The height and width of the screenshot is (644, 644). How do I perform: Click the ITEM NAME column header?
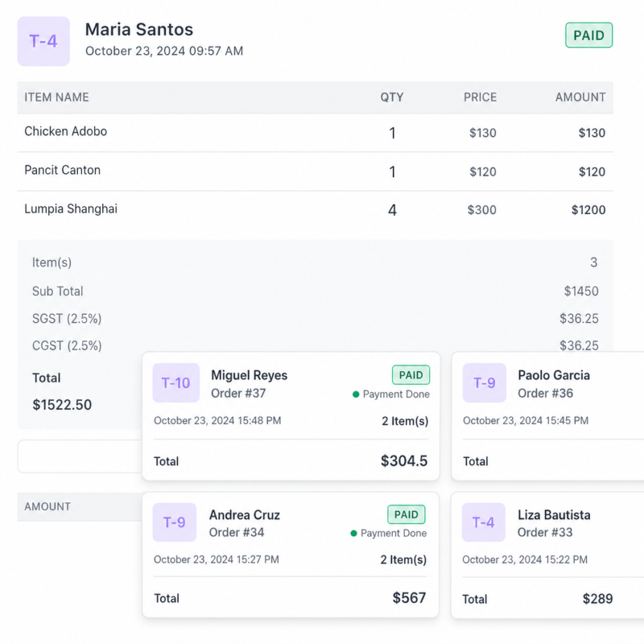point(56,97)
